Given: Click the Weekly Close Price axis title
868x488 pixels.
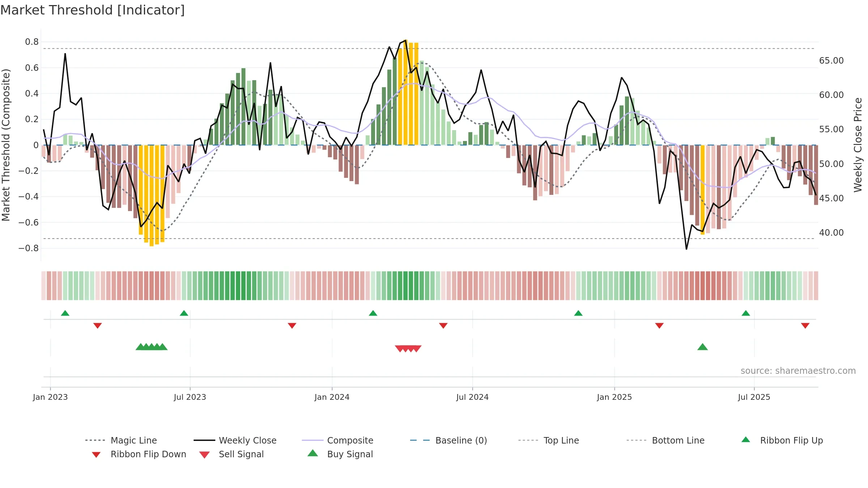Looking at the screenshot, I should coord(858,145).
